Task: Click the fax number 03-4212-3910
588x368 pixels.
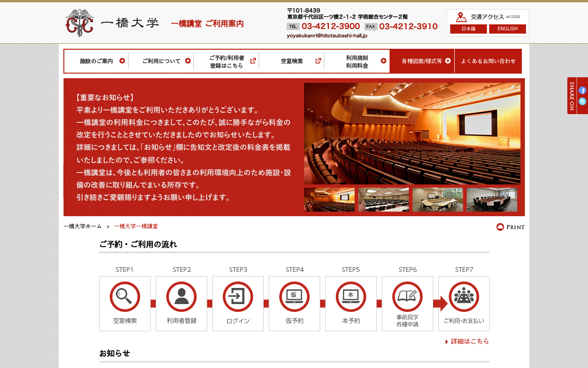Action: coord(408,26)
